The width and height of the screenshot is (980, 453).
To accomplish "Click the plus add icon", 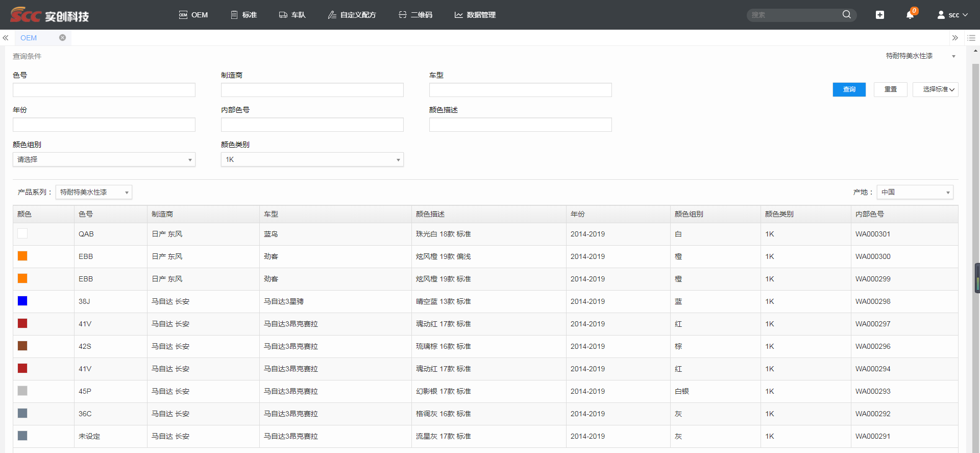I will click(880, 15).
